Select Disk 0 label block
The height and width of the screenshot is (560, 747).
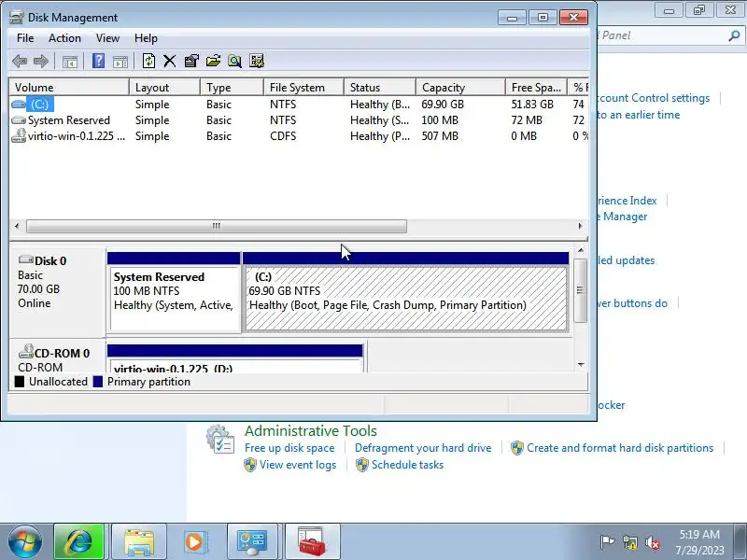57,290
